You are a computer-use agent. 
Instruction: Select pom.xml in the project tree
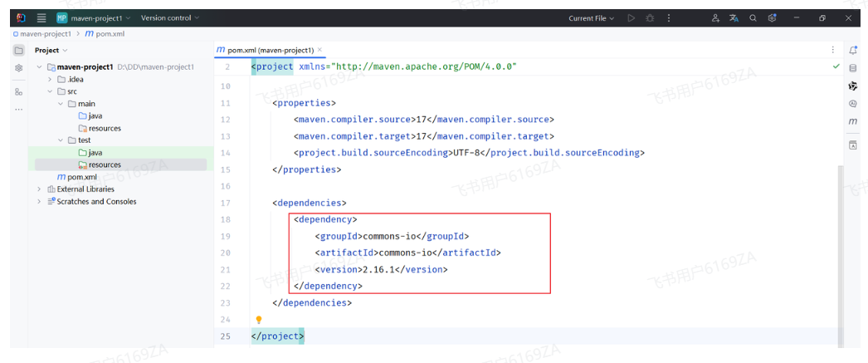tap(81, 177)
